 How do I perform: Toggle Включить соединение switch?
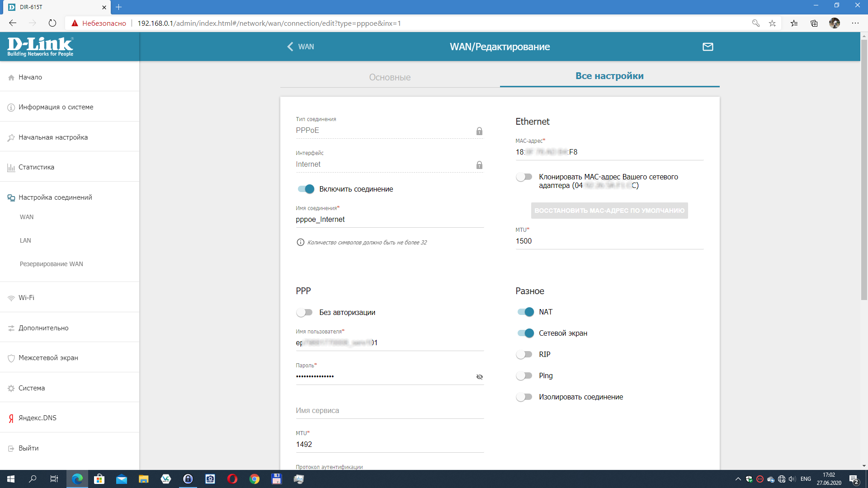click(306, 189)
